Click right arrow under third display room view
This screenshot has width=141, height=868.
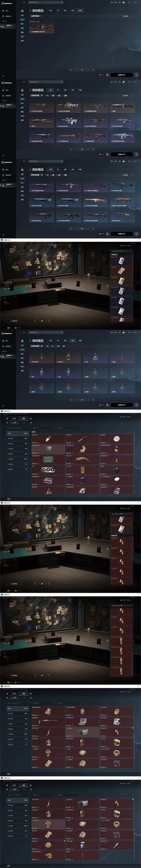pyautogui.click(x=49, y=675)
